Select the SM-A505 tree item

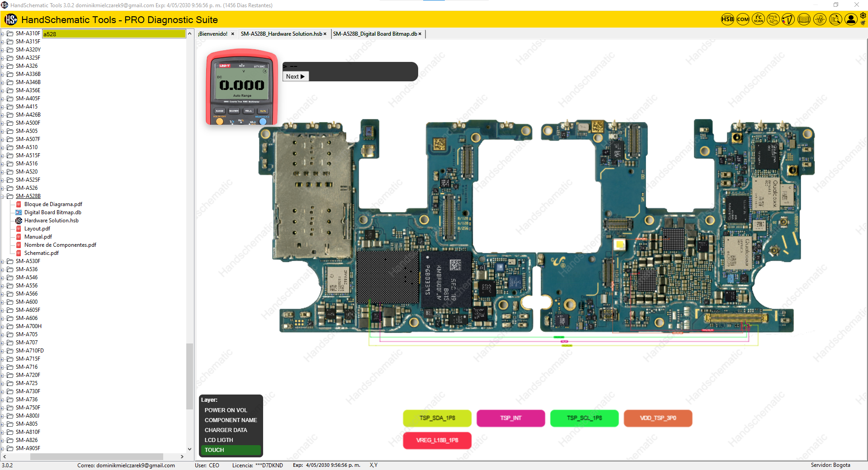tap(27, 131)
